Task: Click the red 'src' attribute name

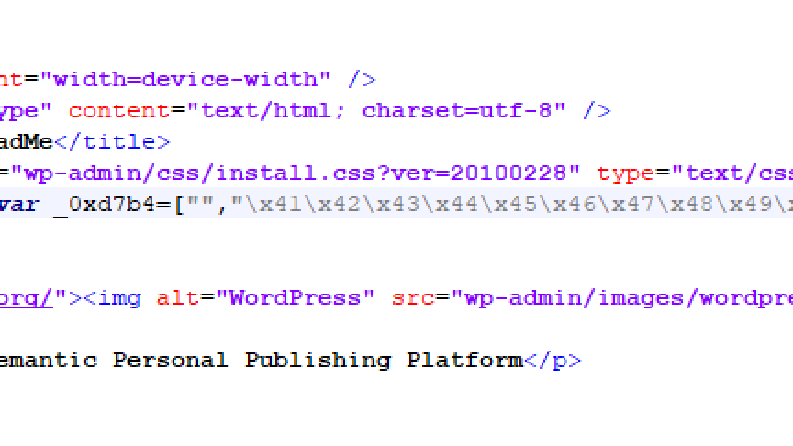Action: tap(413, 298)
